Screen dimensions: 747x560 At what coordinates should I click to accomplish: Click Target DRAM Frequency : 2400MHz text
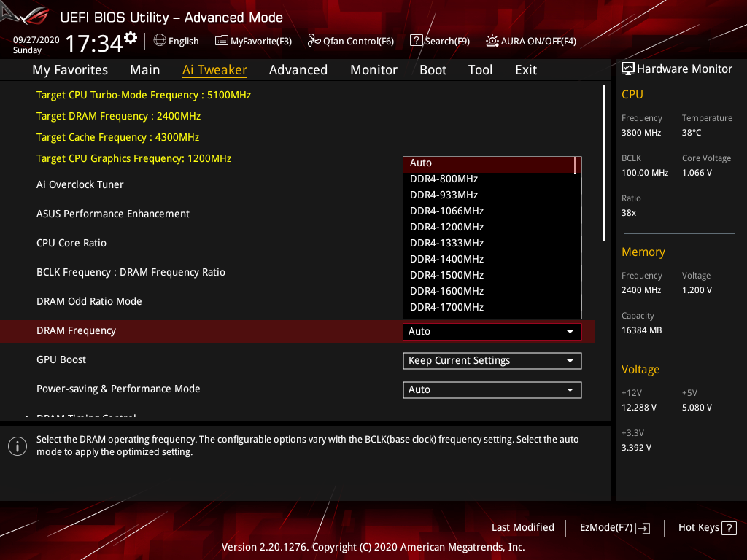pos(118,116)
